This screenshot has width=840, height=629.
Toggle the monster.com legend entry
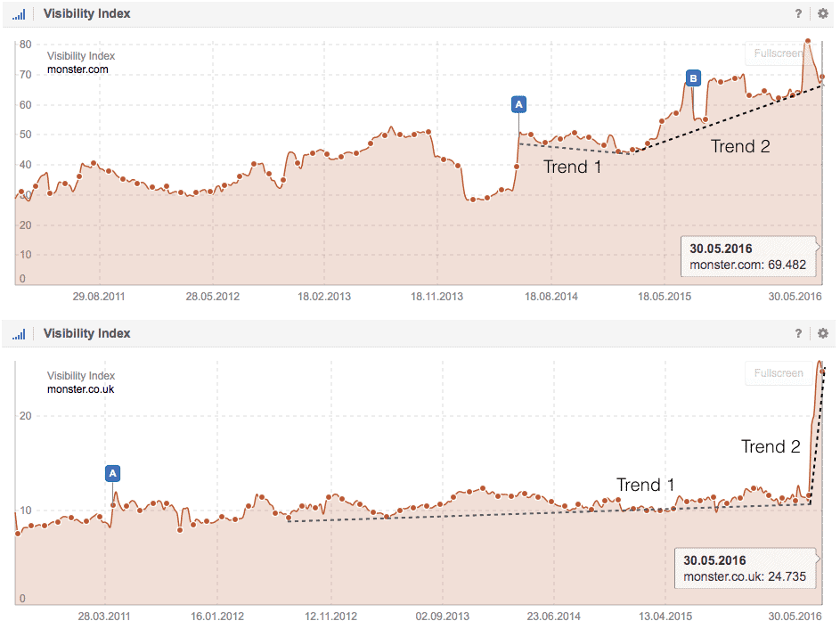pos(77,69)
